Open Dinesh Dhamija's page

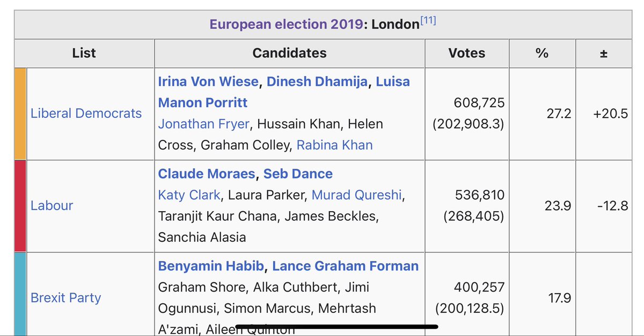click(x=317, y=81)
